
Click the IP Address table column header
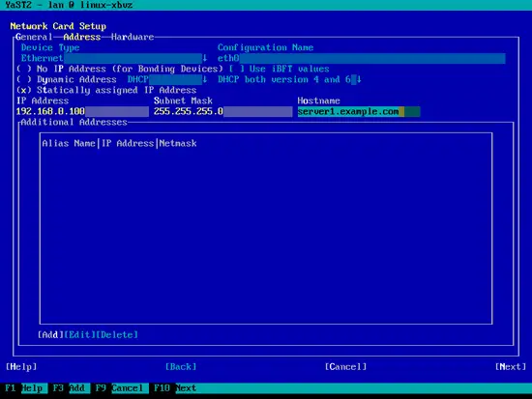[x=128, y=143]
